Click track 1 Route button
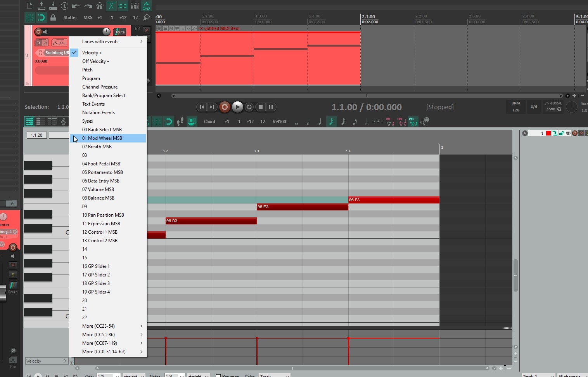The image size is (588, 377). [x=119, y=32]
